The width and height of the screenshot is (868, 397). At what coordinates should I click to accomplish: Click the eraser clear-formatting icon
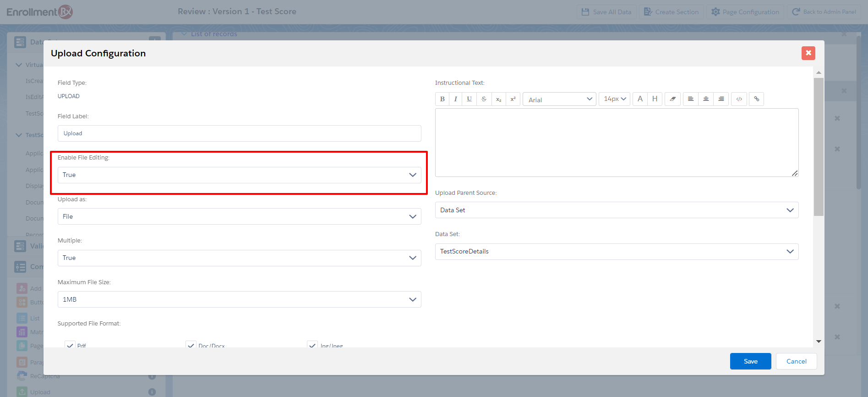pyautogui.click(x=672, y=99)
